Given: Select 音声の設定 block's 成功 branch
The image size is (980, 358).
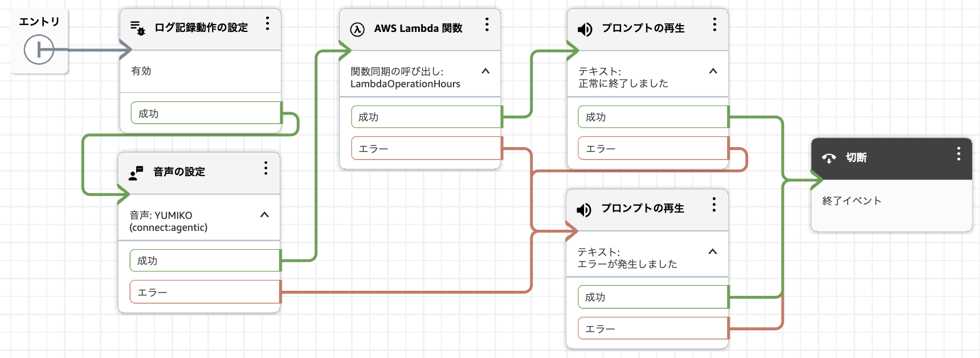Looking at the screenshot, I should pos(205,261).
